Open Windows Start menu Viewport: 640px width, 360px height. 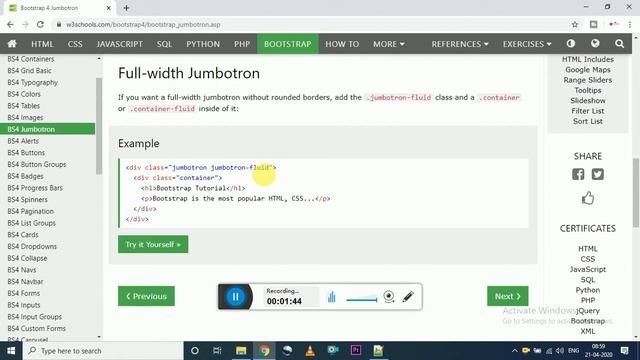pyautogui.click(x=11, y=351)
